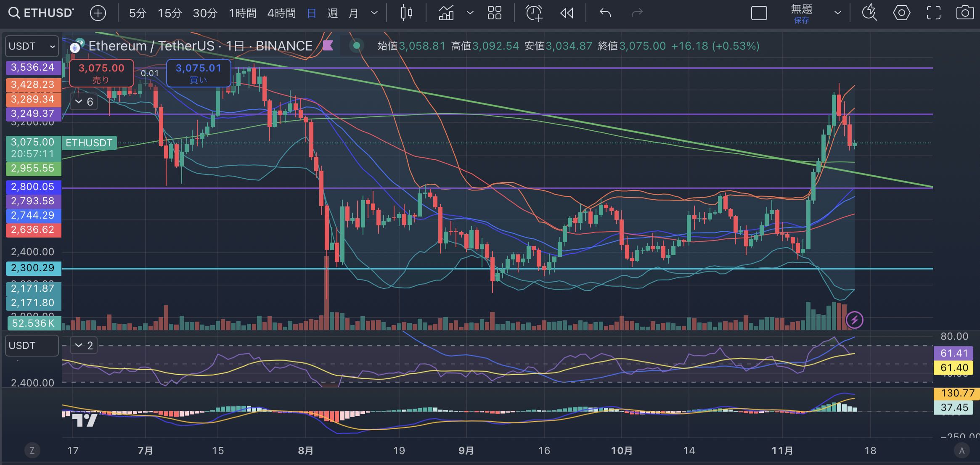This screenshot has width=980, height=465.
Task: Undo the last chart action
Action: pyautogui.click(x=605, y=13)
